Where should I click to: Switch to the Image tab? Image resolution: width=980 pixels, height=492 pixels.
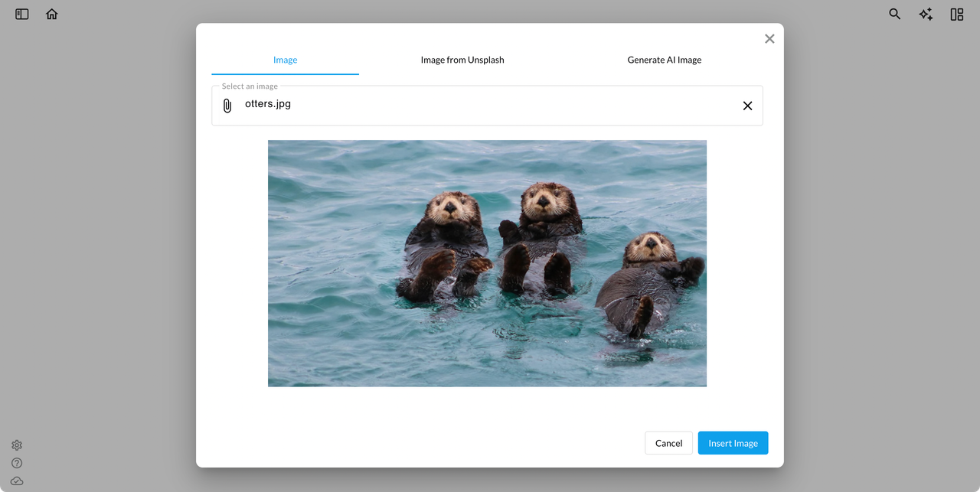285,60
